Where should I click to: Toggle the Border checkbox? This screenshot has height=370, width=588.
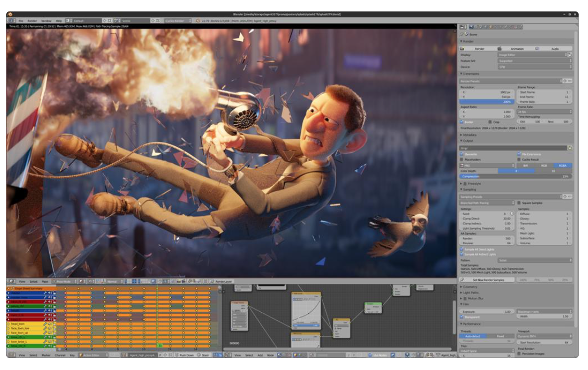(x=462, y=122)
